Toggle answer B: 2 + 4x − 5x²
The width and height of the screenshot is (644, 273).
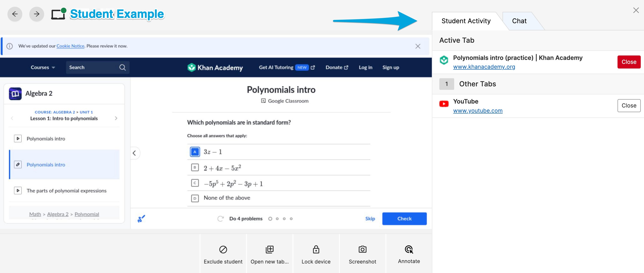click(x=279, y=168)
